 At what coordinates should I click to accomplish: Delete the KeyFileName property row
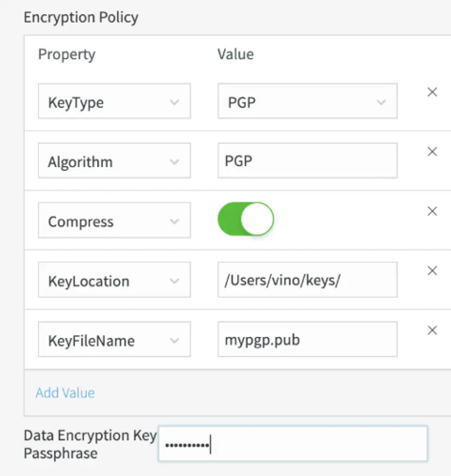[x=432, y=330]
